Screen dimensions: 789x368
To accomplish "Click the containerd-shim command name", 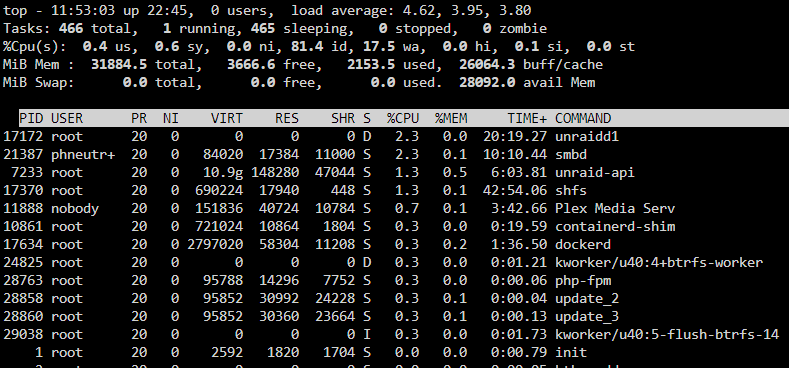I will 615,227.
